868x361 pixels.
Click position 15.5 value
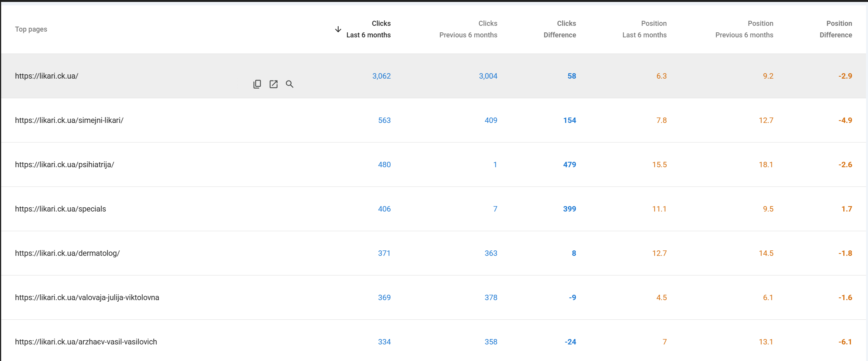(x=659, y=165)
